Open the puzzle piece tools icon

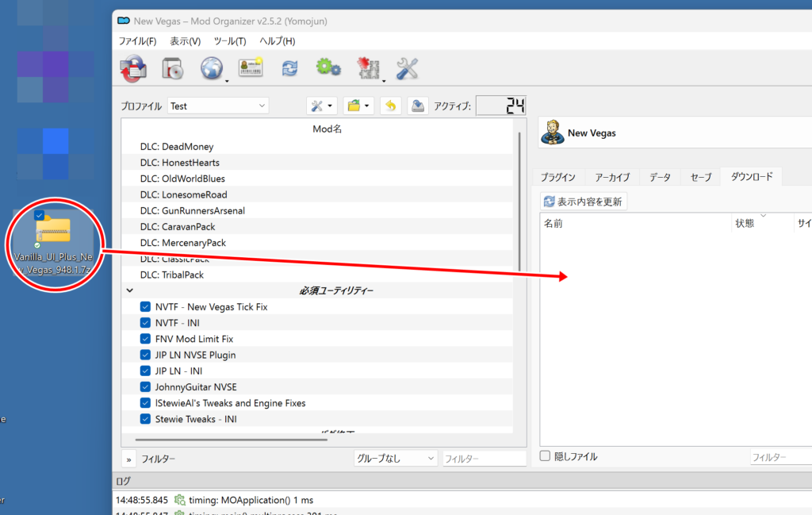click(367, 69)
